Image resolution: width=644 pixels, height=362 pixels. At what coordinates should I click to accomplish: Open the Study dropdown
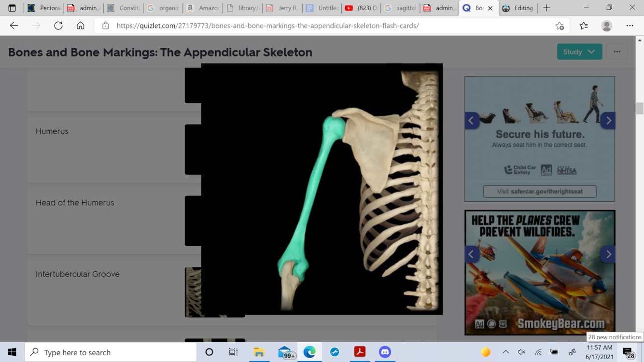pos(579,52)
